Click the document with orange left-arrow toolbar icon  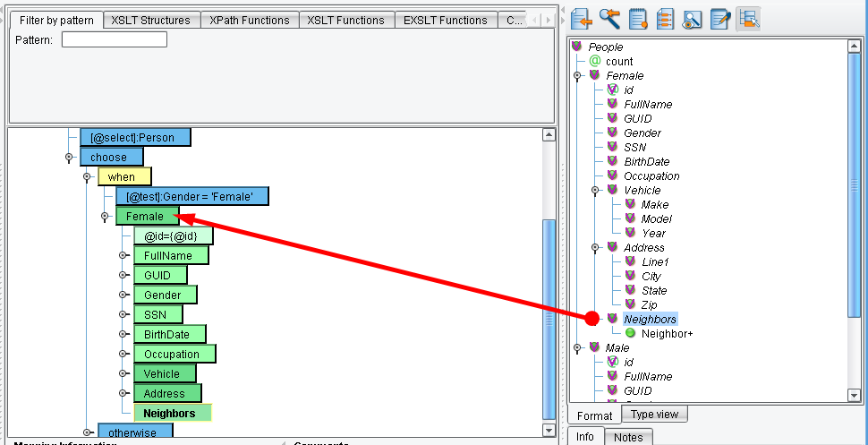(583, 18)
